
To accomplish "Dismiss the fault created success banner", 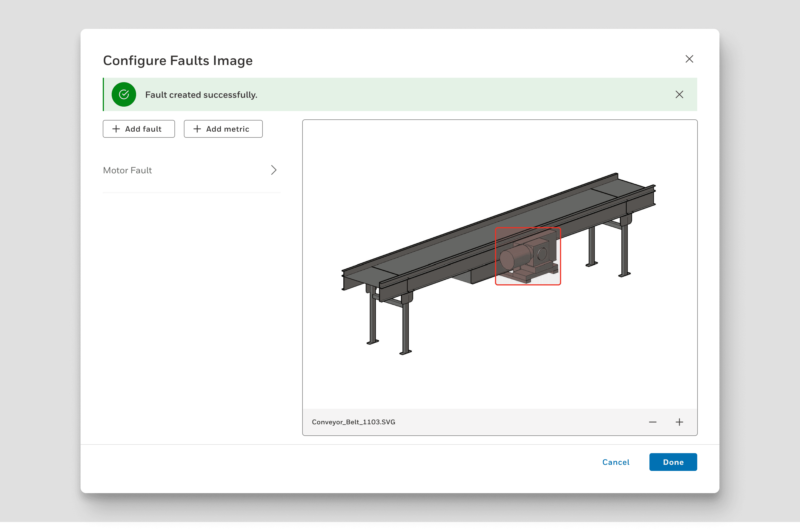I will point(679,94).
